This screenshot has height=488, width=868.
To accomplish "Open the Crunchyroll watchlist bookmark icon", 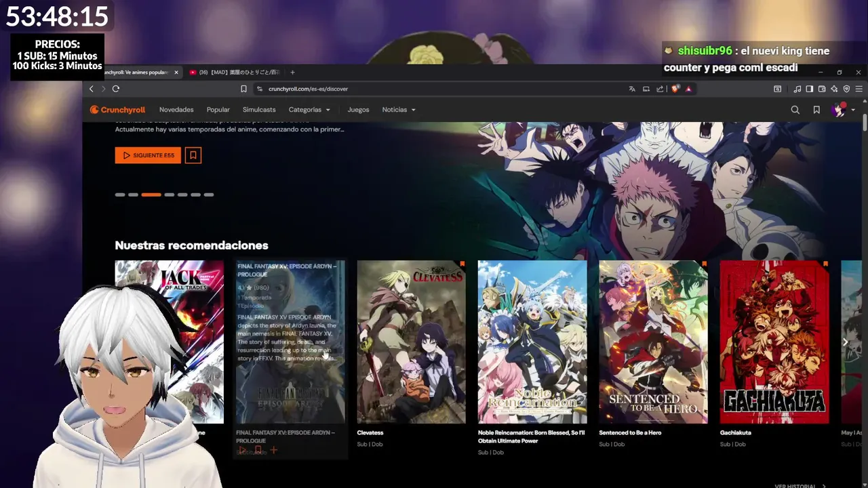I will point(816,110).
